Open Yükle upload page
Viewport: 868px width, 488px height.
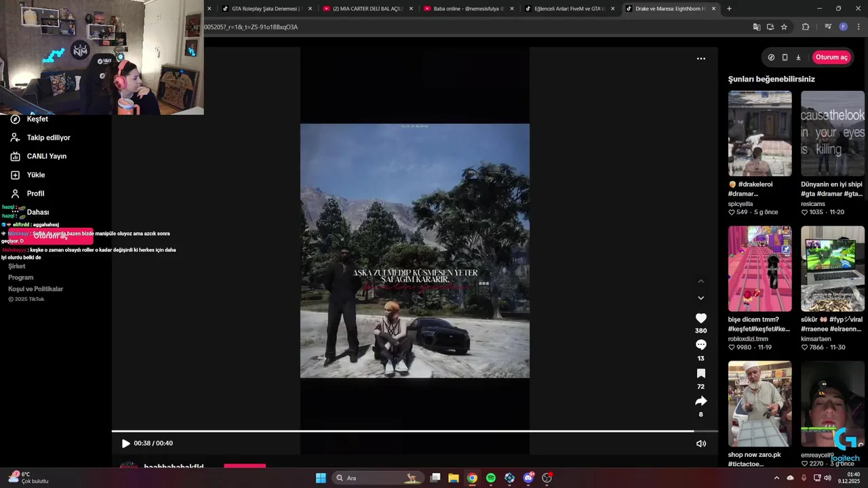[28, 175]
